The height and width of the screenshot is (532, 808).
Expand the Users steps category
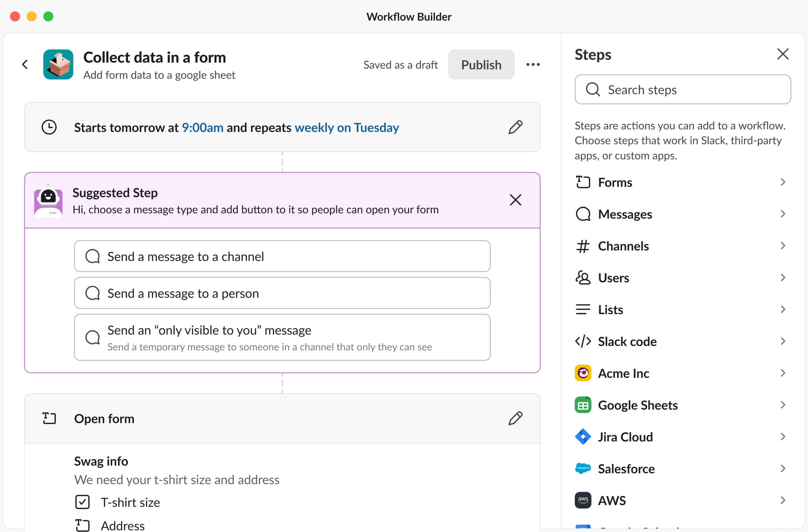tap(782, 278)
